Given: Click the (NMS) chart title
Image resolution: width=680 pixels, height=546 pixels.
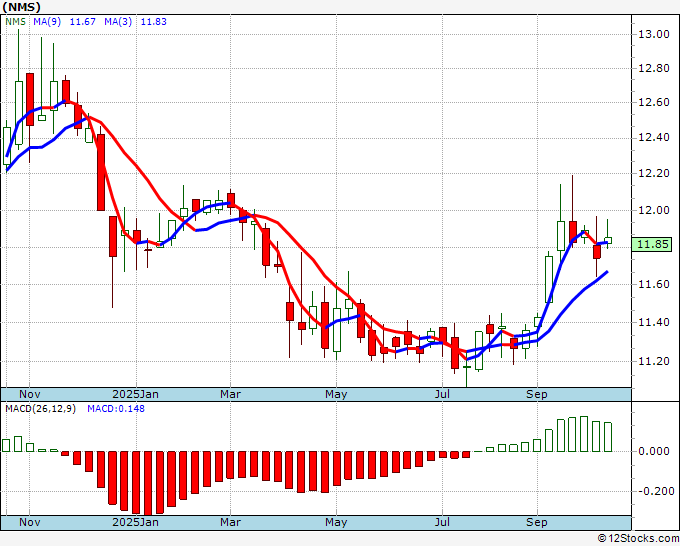Looking at the screenshot, I should tap(21, 7).
